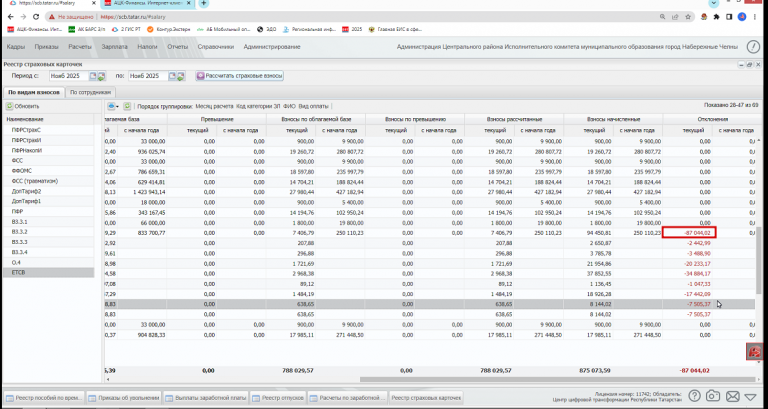Expand the blue print/export dropdown in grid toolbar
The width and height of the screenshot is (768, 409).
(x=114, y=105)
